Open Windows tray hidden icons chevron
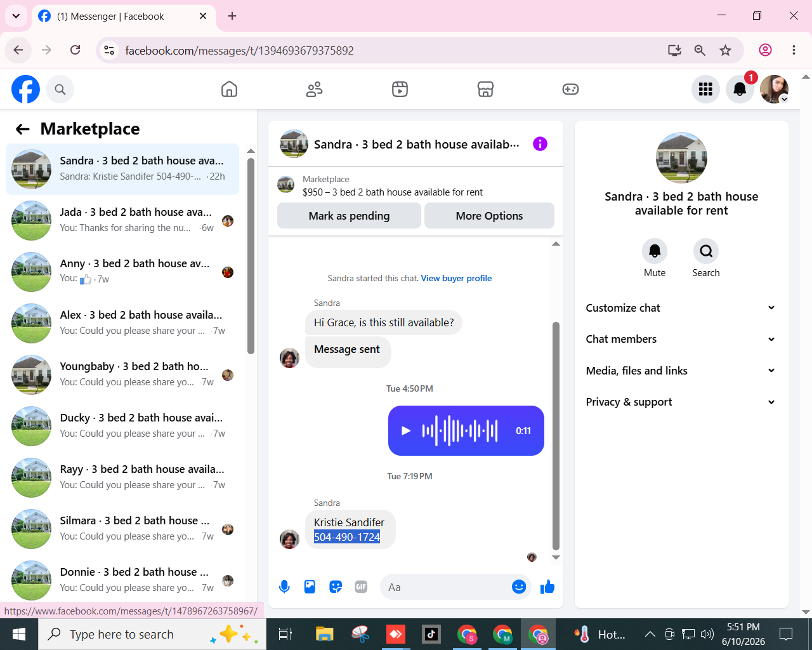 click(x=650, y=634)
